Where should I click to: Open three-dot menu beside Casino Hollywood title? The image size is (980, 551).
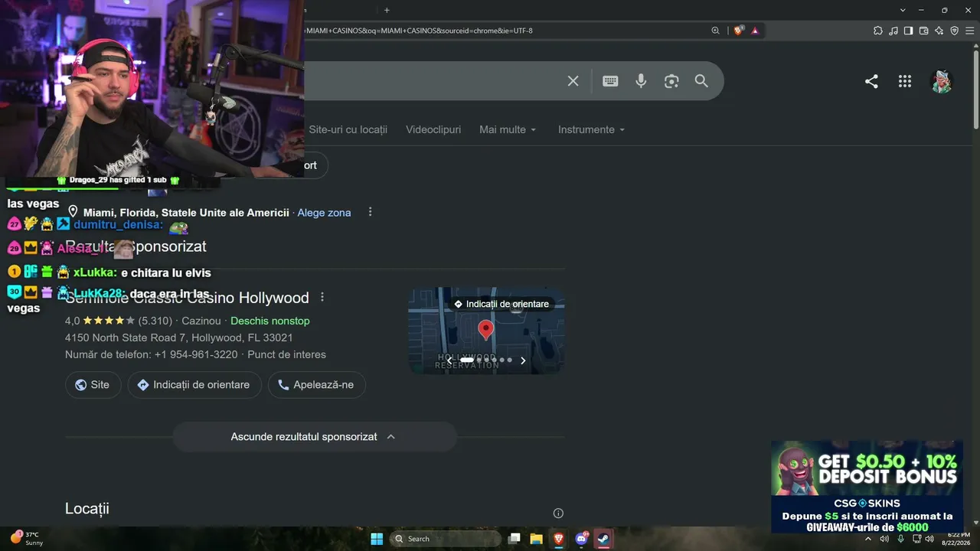tap(322, 297)
